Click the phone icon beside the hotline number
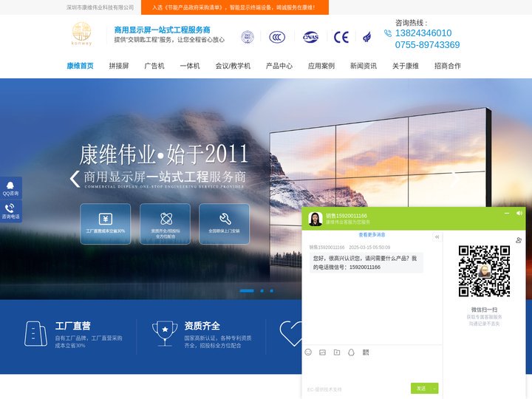The height and width of the screenshot is (399, 532). click(x=387, y=33)
